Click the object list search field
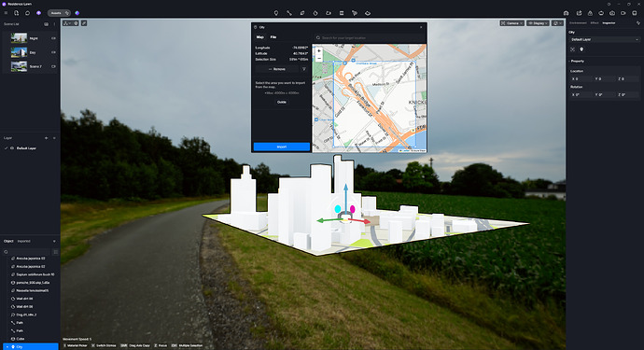Viewport: 644px width, 350px height. (27, 252)
